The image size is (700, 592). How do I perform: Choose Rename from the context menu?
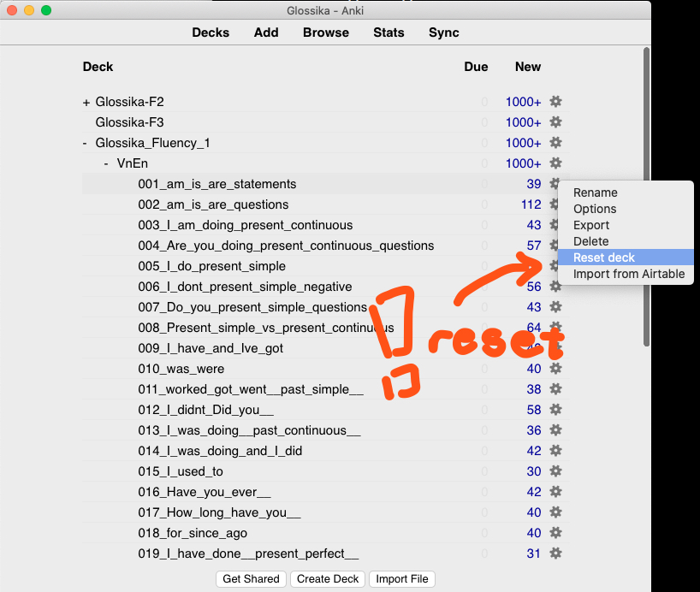click(626, 192)
